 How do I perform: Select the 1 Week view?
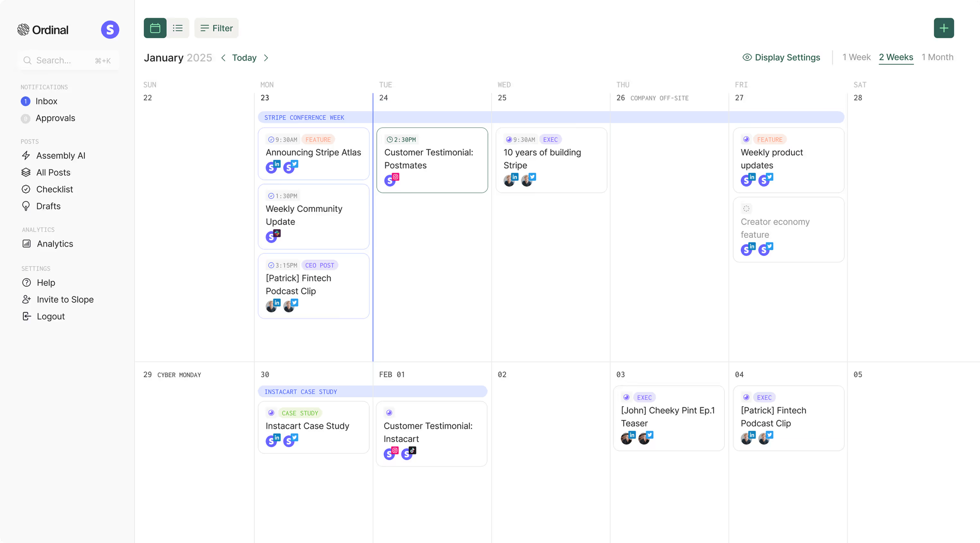(x=856, y=57)
